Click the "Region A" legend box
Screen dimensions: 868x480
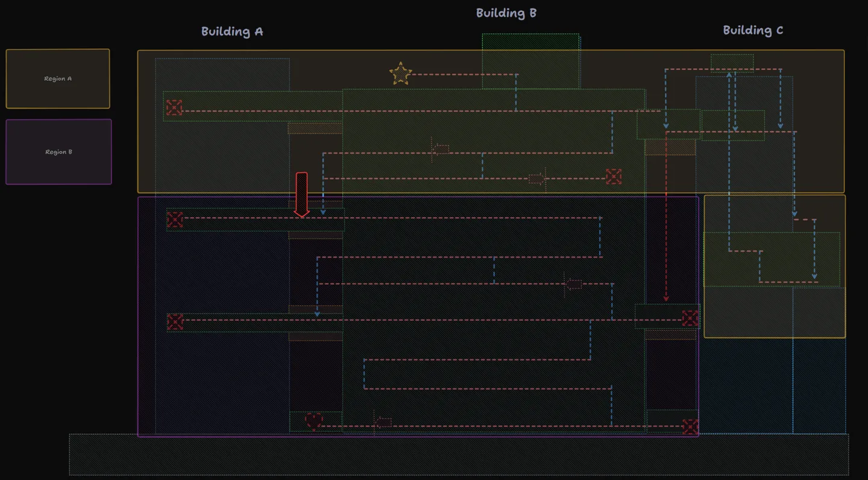[x=58, y=79]
